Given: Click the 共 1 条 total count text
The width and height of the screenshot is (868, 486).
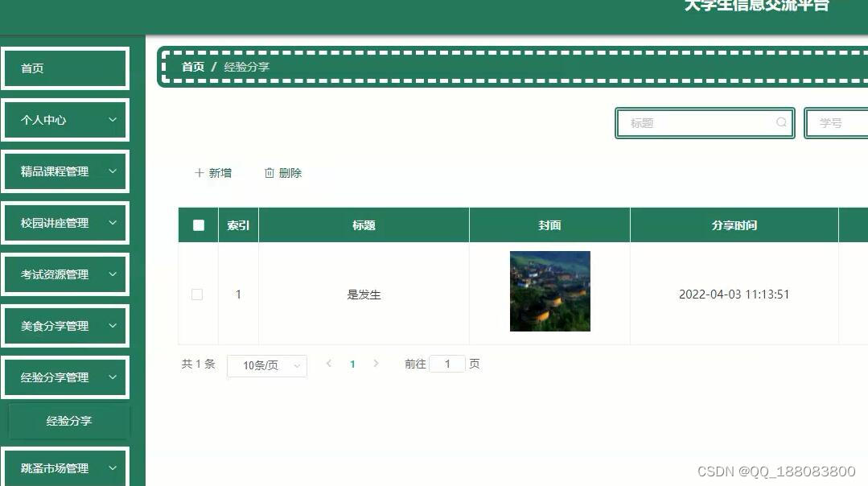Looking at the screenshot, I should (198, 364).
